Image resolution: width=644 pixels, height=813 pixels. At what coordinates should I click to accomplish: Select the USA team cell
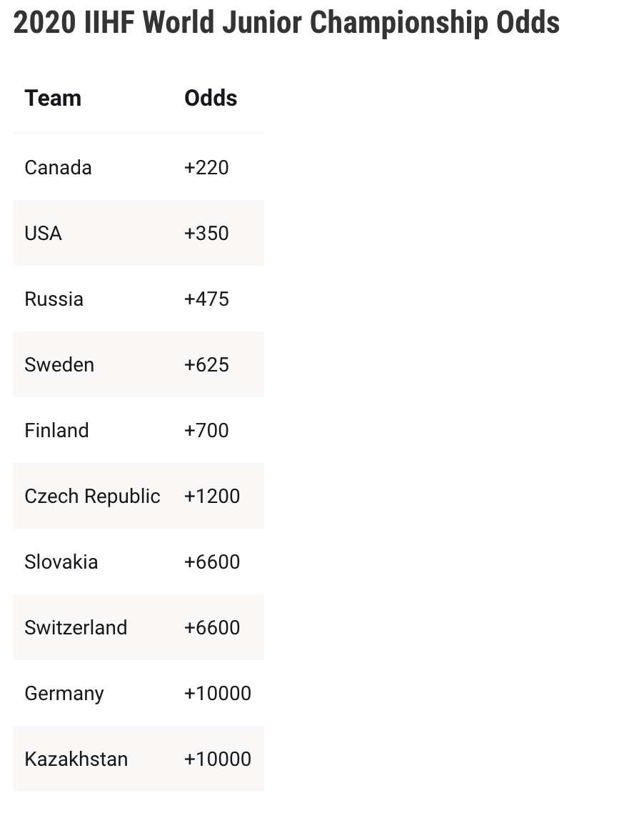(x=43, y=234)
